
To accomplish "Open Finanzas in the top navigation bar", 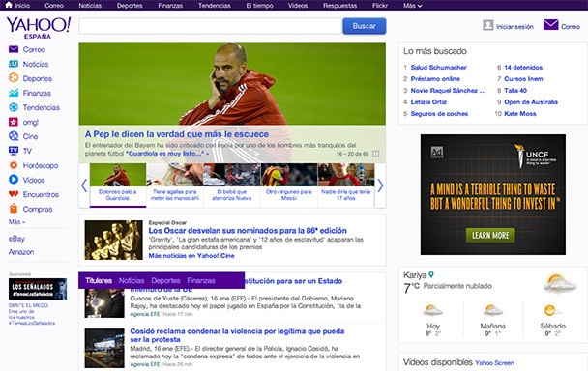I will (x=170, y=6).
